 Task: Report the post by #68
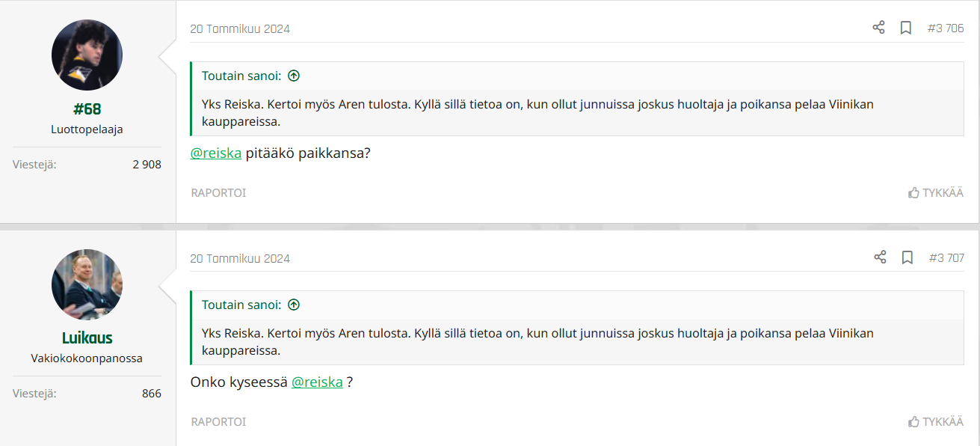(x=218, y=192)
